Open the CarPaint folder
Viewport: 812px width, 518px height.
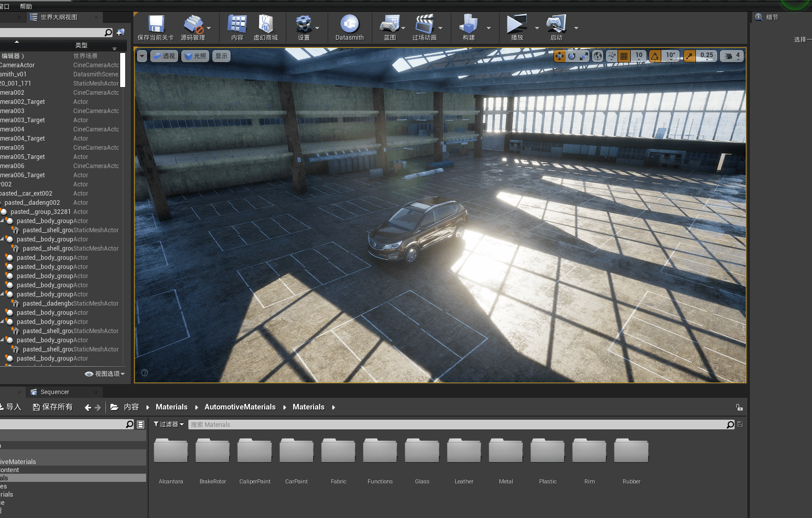(x=296, y=460)
